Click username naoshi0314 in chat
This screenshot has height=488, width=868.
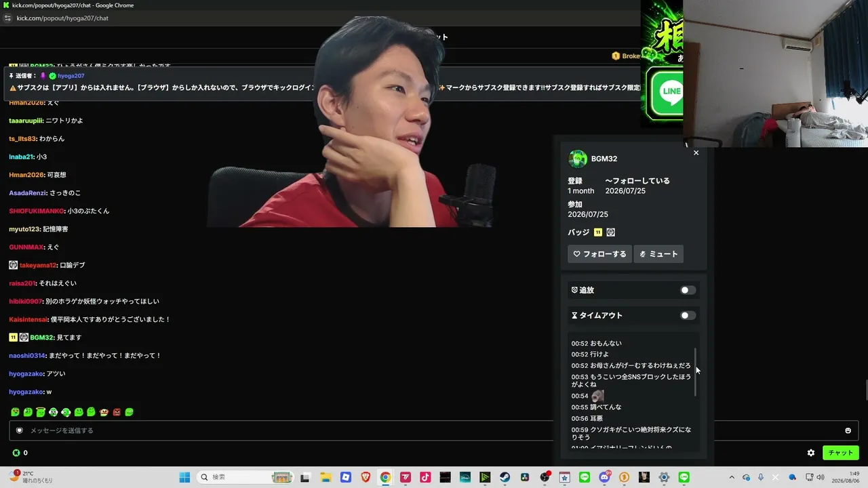click(26, 356)
